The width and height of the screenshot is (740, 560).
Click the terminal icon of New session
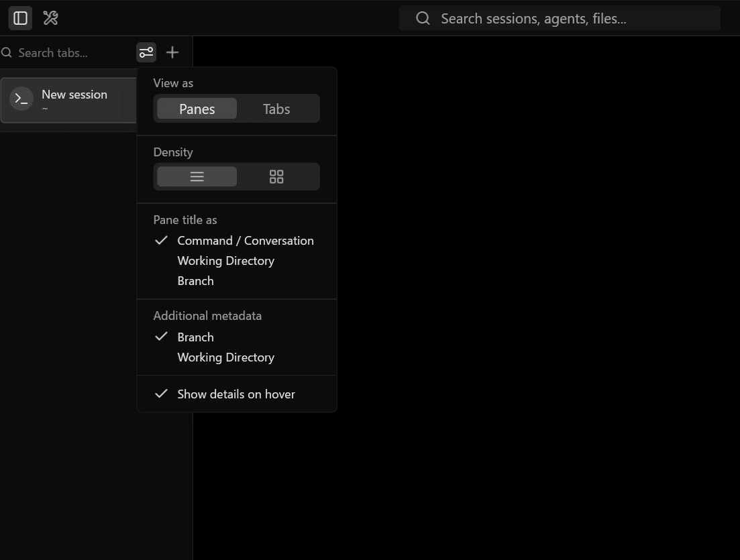tap(21, 100)
